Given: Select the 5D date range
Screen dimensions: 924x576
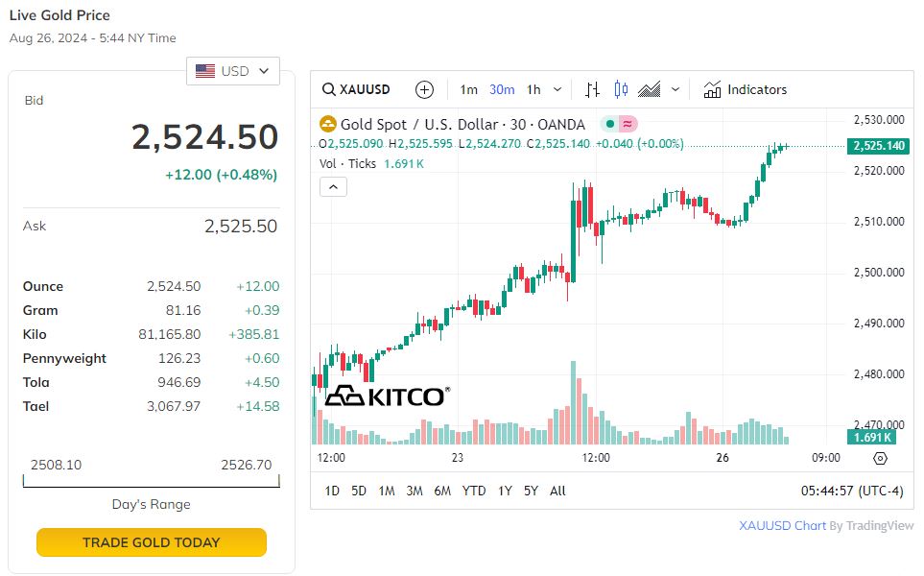Looking at the screenshot, I should pyautogui.click(x=359, y=491).
